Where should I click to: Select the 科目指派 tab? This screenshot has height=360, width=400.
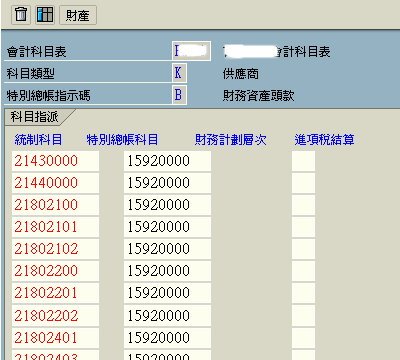tap(35, 117)
